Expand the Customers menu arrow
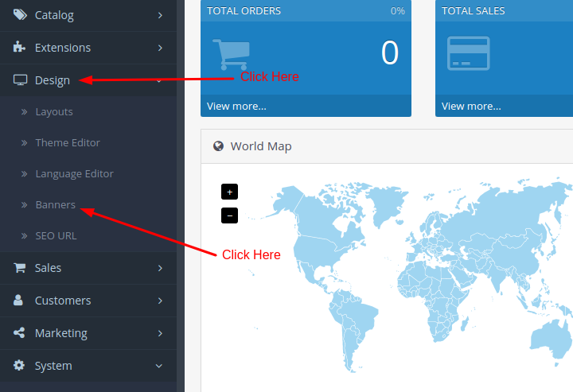573x392 pixels. pos(160,301)
